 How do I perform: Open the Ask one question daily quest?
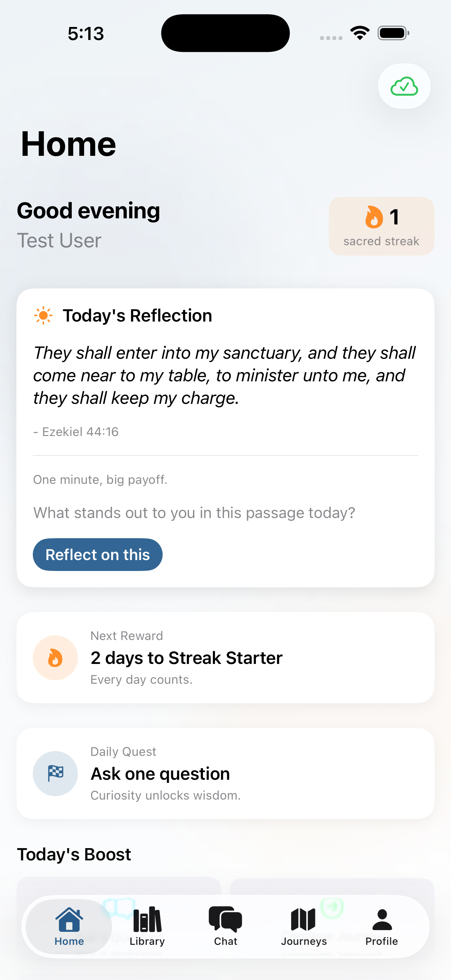225,773
